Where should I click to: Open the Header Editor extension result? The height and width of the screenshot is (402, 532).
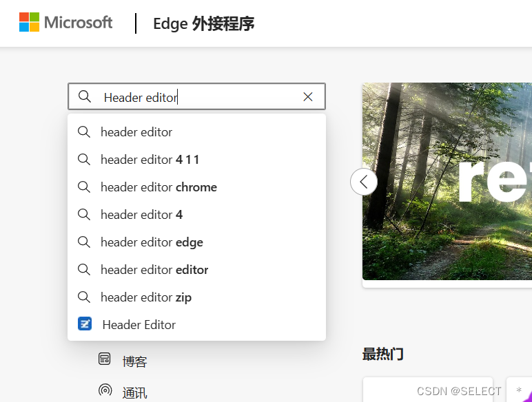197,325
